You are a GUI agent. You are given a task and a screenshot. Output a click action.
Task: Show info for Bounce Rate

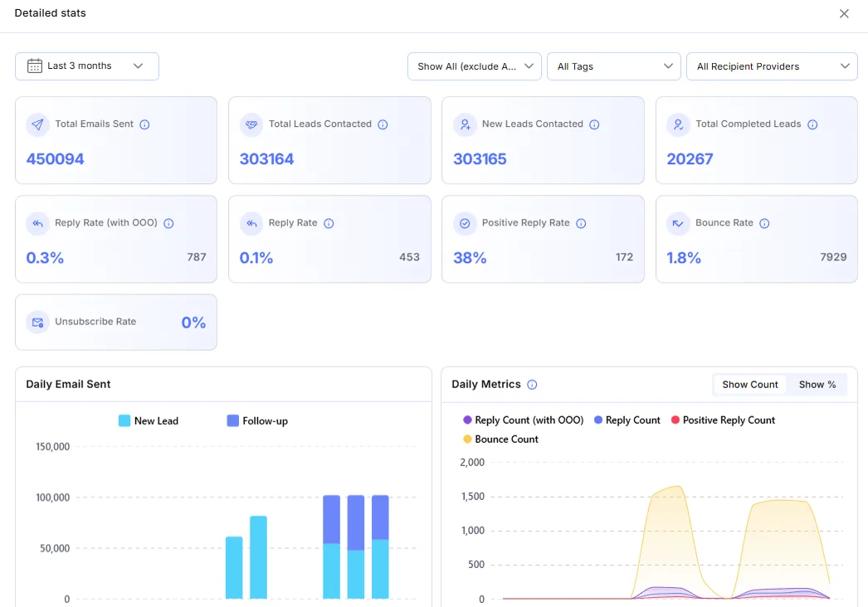tap(764, 224)
